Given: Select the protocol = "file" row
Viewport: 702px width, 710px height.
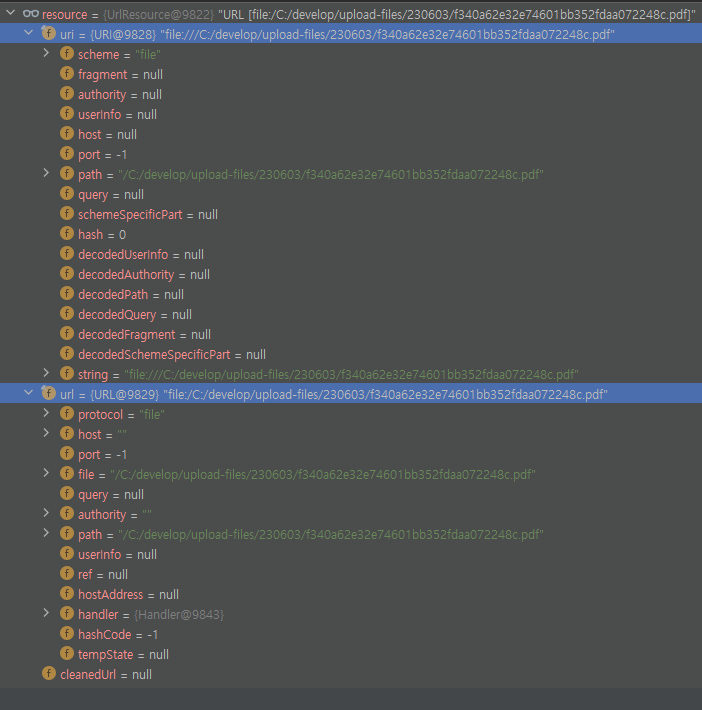Looking at the screenshot, I should [x=351, y=414].
